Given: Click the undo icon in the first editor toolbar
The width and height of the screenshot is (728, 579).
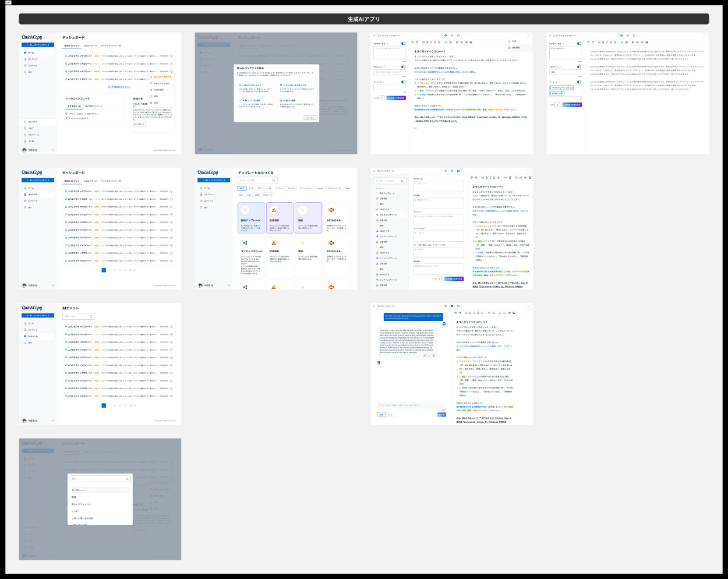Looking at the screenshot, I should click(412, 42).
